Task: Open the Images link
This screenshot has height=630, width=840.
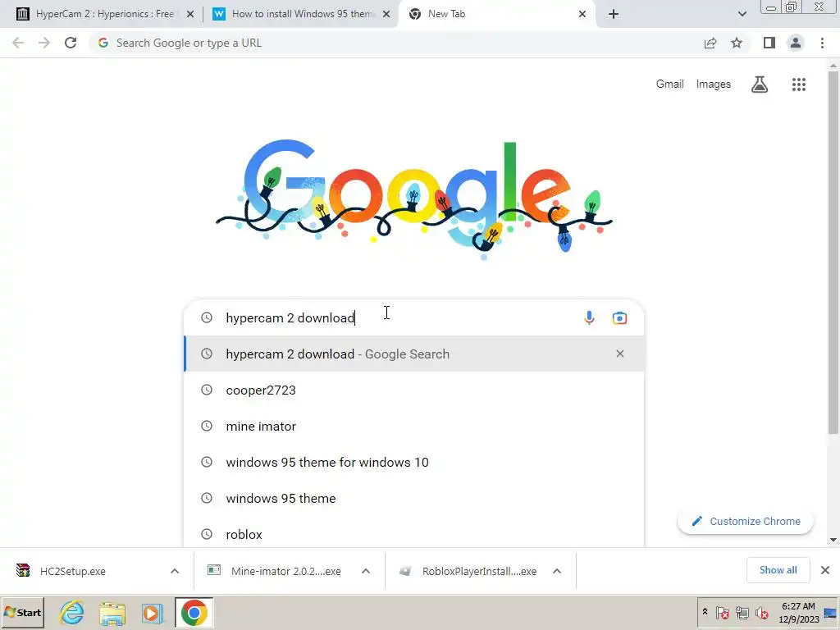Action: tap(713, 84)
